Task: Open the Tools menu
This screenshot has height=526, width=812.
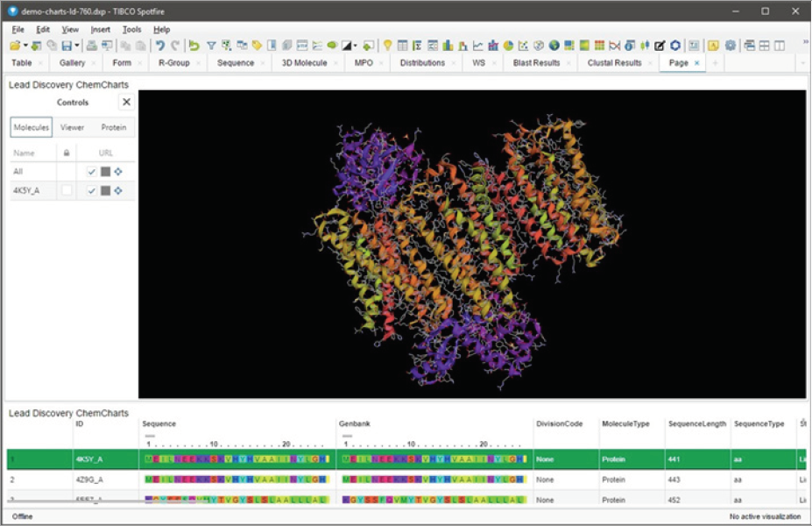Action: [131, 30]
